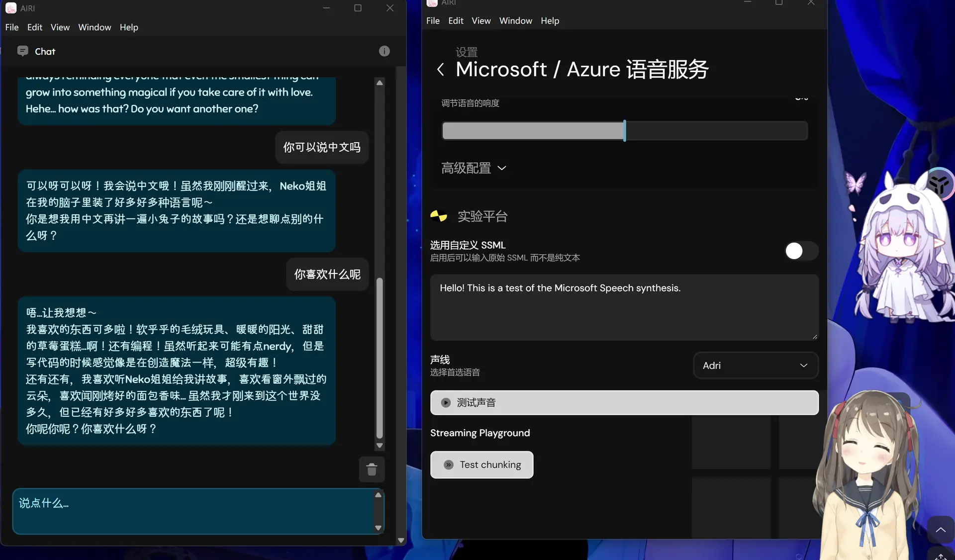
Task: Delete chat history with trash icon
Action: coord(372,469)
